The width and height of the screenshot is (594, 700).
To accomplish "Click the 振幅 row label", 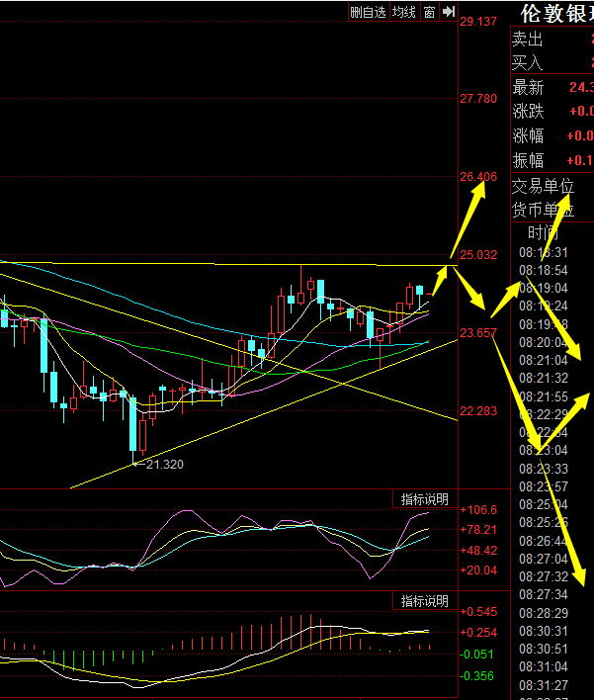I will 528,160.
